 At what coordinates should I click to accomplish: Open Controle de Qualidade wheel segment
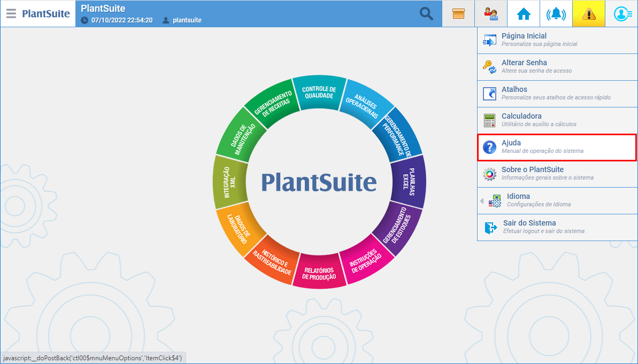tap(319, 92)
